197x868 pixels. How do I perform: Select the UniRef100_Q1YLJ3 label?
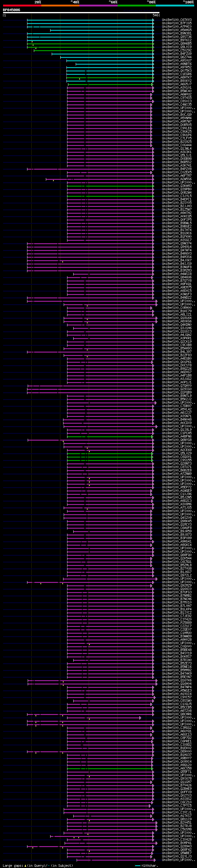pyautogui.click(x=177, y=856)
